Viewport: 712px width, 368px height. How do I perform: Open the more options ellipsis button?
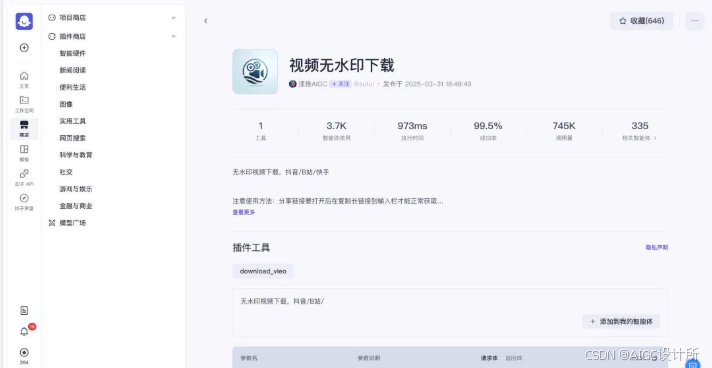695,21
